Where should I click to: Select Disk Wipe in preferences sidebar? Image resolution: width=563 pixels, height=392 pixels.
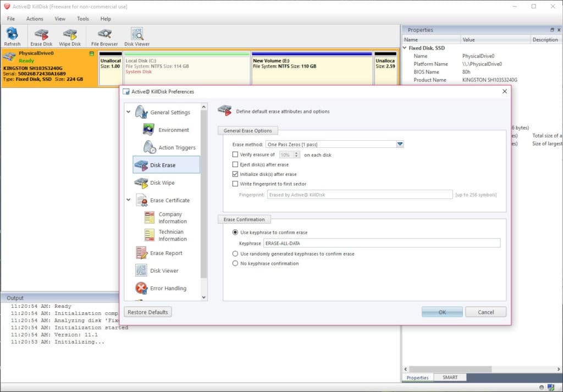(162, 183)
